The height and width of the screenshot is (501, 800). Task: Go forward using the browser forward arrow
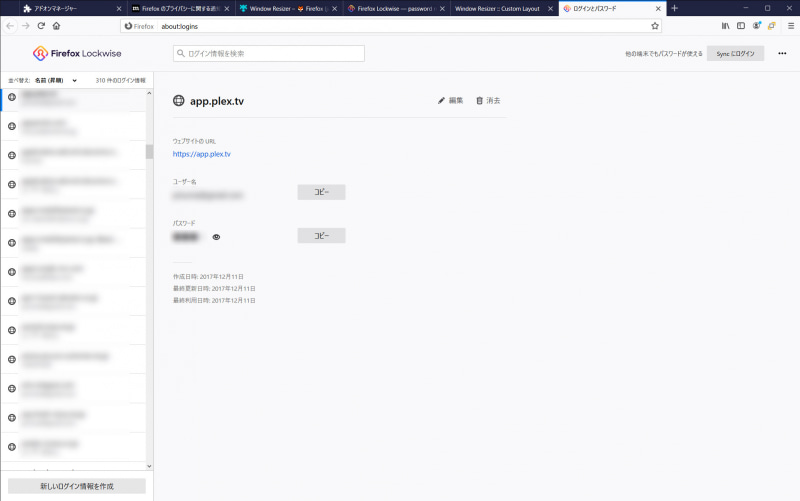[26, 26]
